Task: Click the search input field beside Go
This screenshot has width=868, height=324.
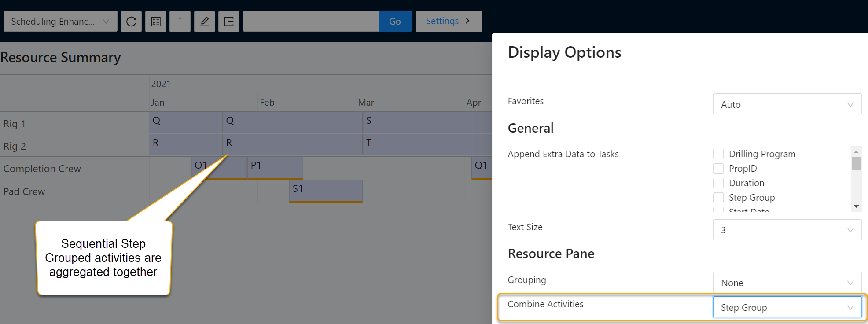Action: pyautogui.click(x=310, y=22)
